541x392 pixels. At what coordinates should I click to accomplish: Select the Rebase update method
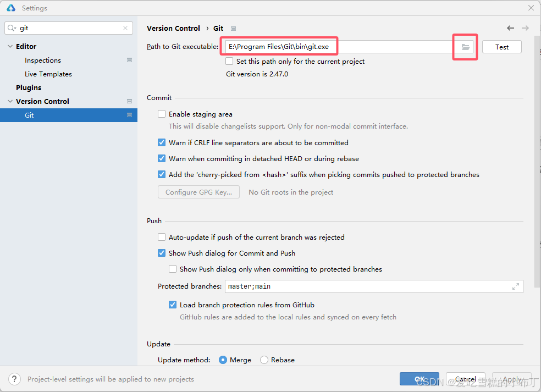[264, 360]
